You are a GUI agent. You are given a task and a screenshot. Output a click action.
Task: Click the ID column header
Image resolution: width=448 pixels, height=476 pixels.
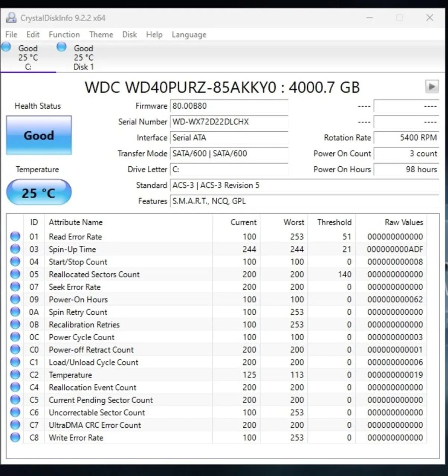click(34, 222)
